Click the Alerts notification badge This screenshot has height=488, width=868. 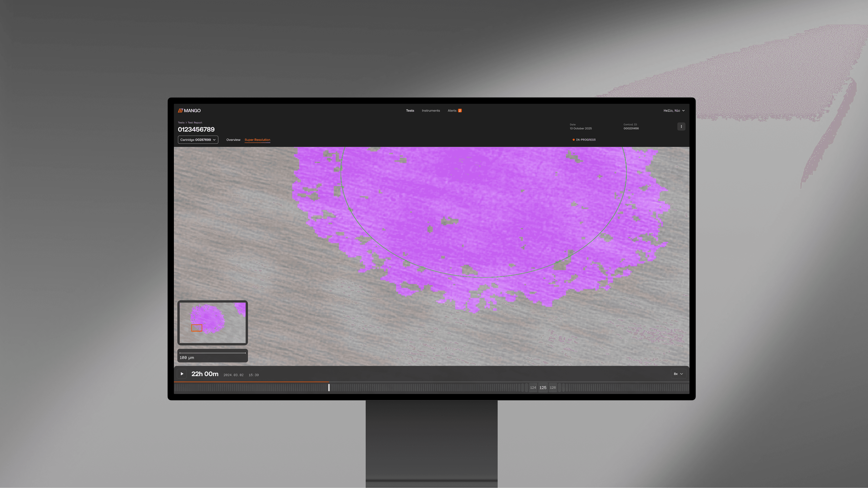click(x=460, y=110)
